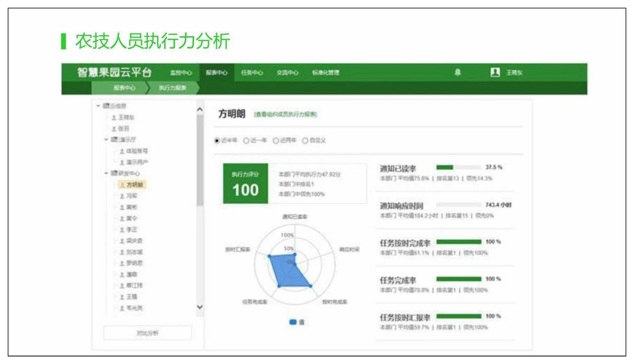Click the 演示厅 department folder icon

(113, 139)
